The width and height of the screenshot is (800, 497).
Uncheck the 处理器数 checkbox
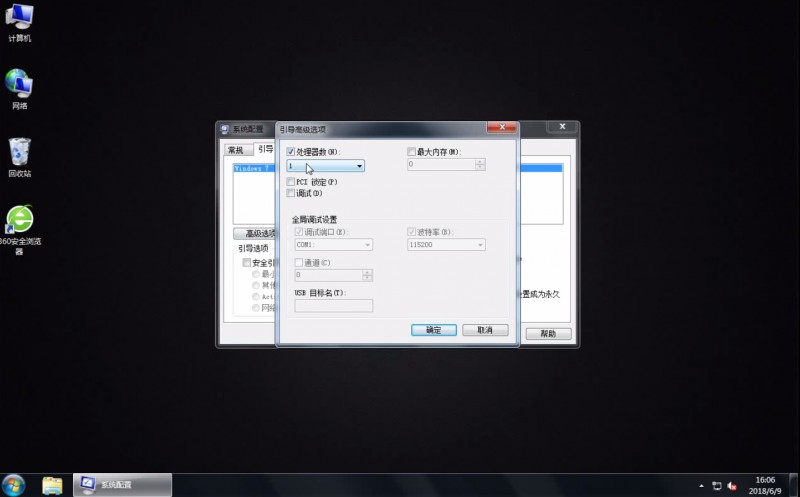coord(291,152)
